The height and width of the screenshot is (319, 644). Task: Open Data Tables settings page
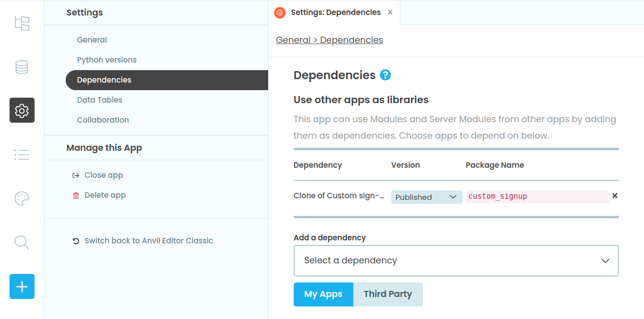point(100,100)
